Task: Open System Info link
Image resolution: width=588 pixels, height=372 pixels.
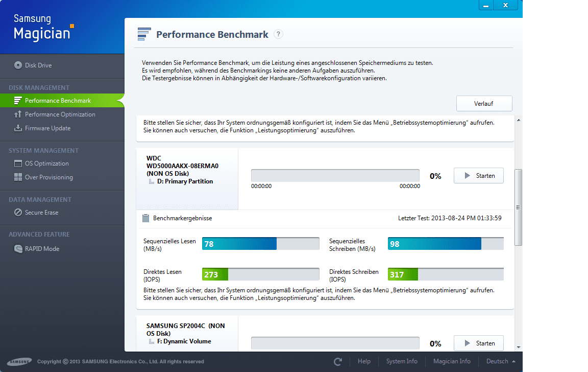Action: (402, 361)
